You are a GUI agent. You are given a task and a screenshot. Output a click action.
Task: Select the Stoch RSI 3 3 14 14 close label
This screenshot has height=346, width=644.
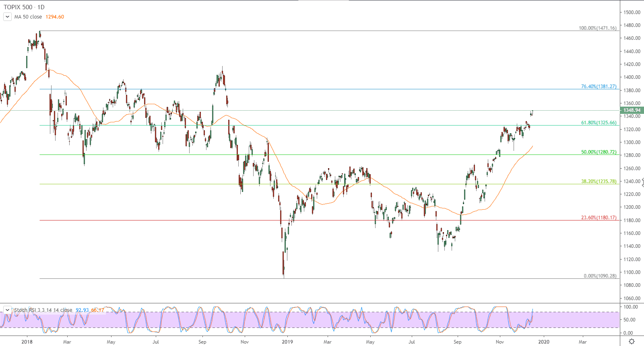(43, 310)
